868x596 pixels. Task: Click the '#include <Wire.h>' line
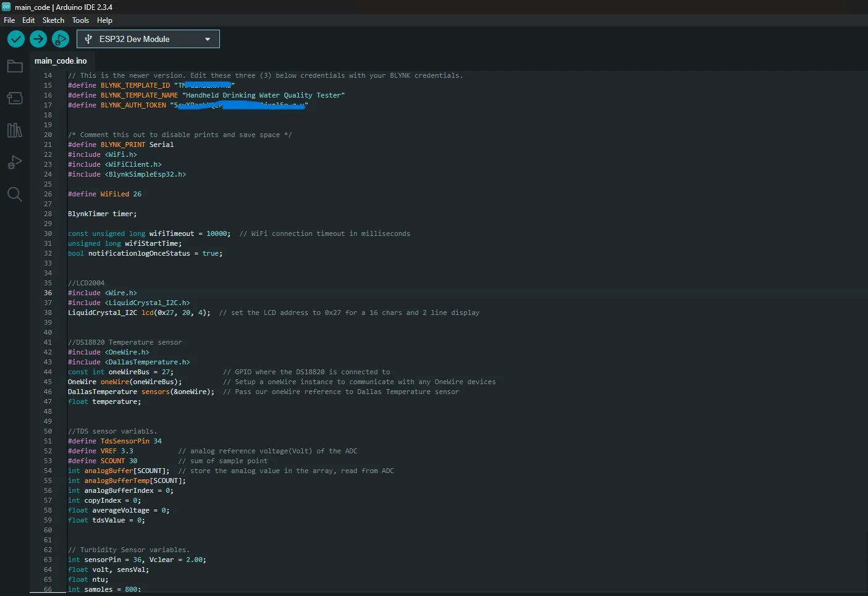103,293
